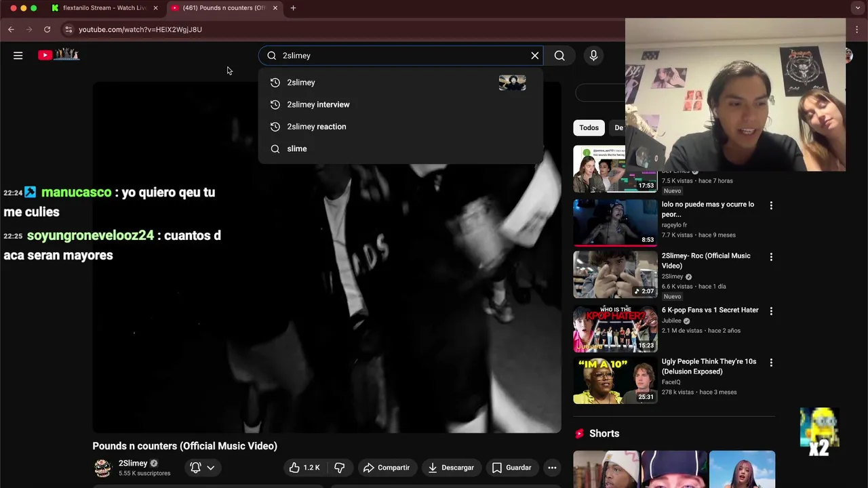
Task: Click the video title 'Pounds n counters'
Action: click(184, 446)
